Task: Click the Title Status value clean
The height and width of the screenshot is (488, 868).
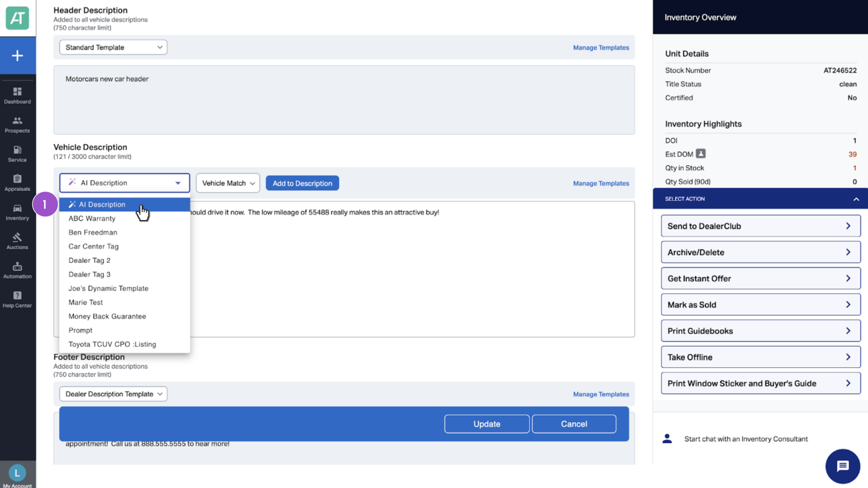Action: click(848, 84)
